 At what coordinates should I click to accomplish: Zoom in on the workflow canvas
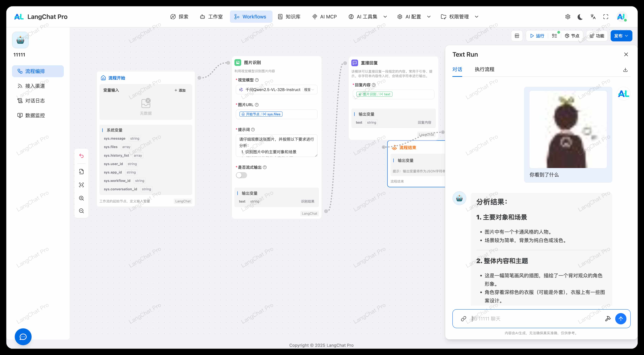(81, 198)
